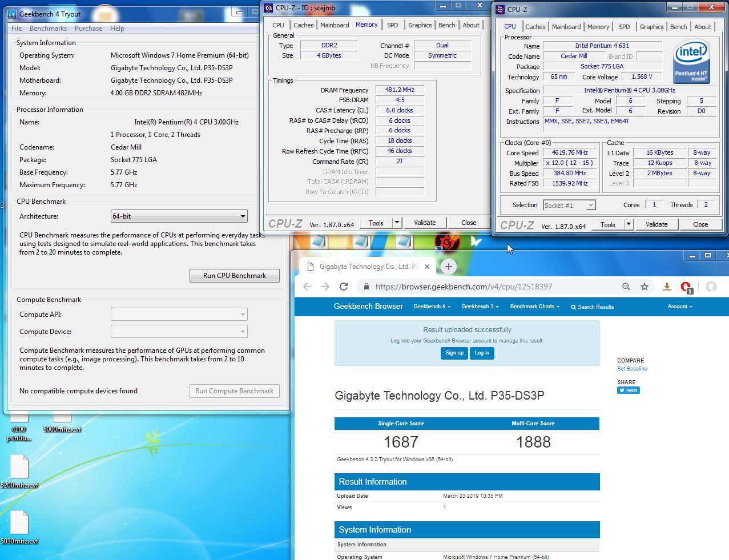Screen dimensions: 729x560
Task: Click Run CPU Benchmark button
Action: 235,276
